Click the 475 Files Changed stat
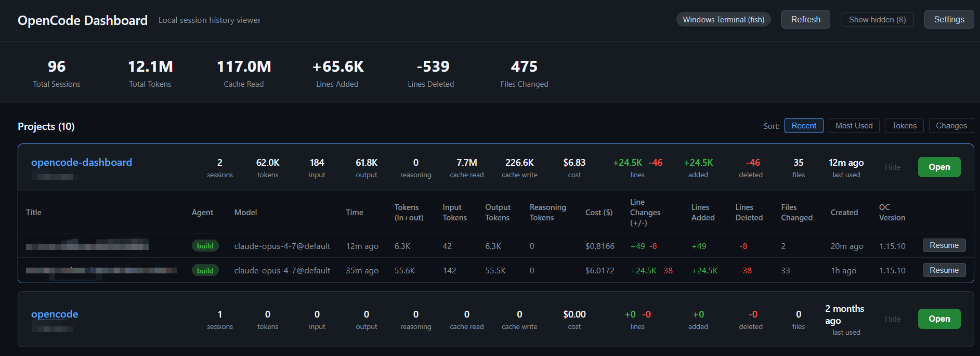 (x=524, y=73)
